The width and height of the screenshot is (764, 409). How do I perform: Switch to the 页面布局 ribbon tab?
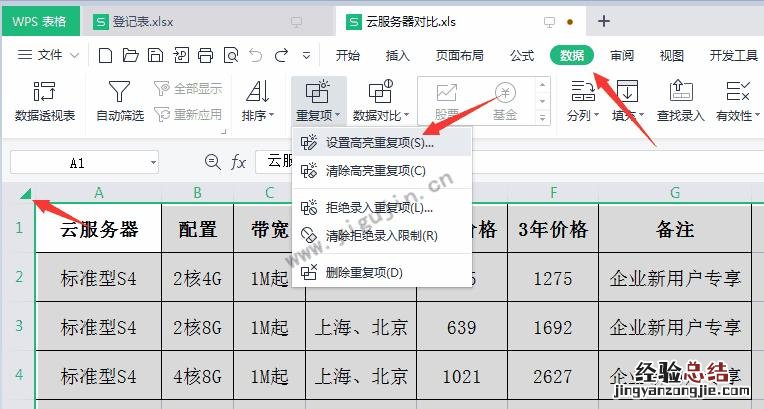(459, 56)
